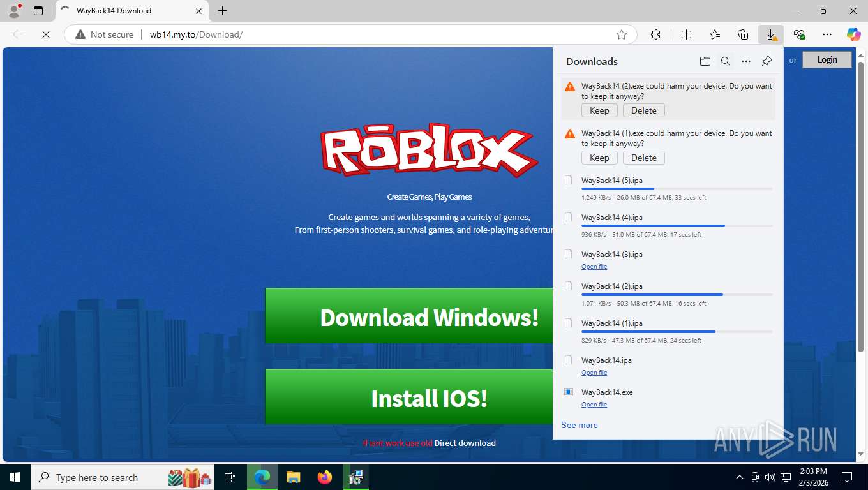Open a new tab with plus button
Viewport: 868px width, 490px height.
(x=222, y=11)
